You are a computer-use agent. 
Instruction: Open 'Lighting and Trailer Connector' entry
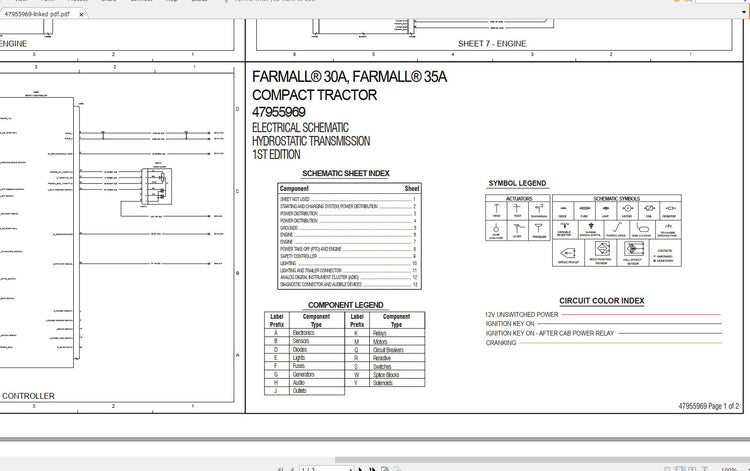coord(348,271)
